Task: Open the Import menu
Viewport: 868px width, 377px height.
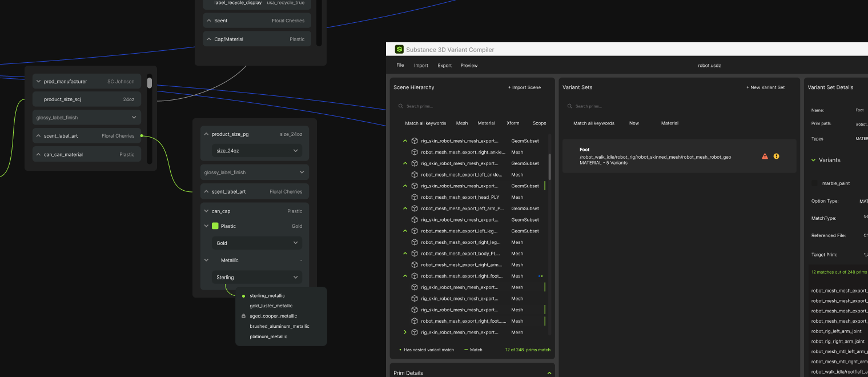Action: [x=421, y=66]
